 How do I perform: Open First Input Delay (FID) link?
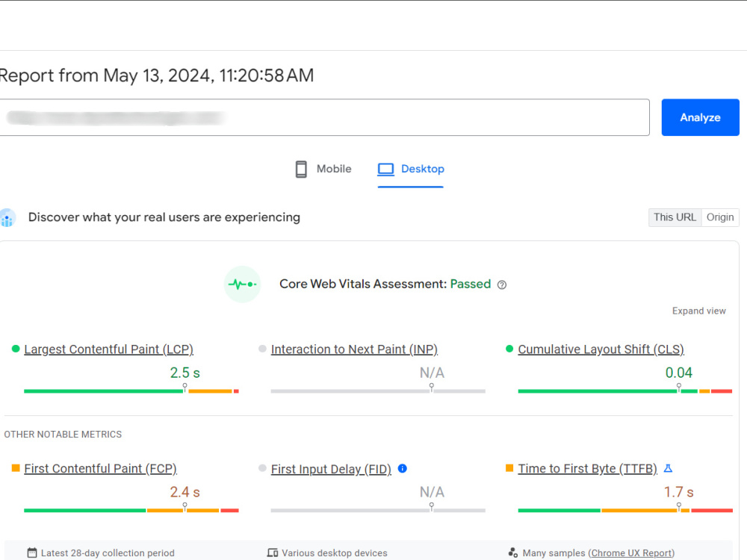coord(331,469)
